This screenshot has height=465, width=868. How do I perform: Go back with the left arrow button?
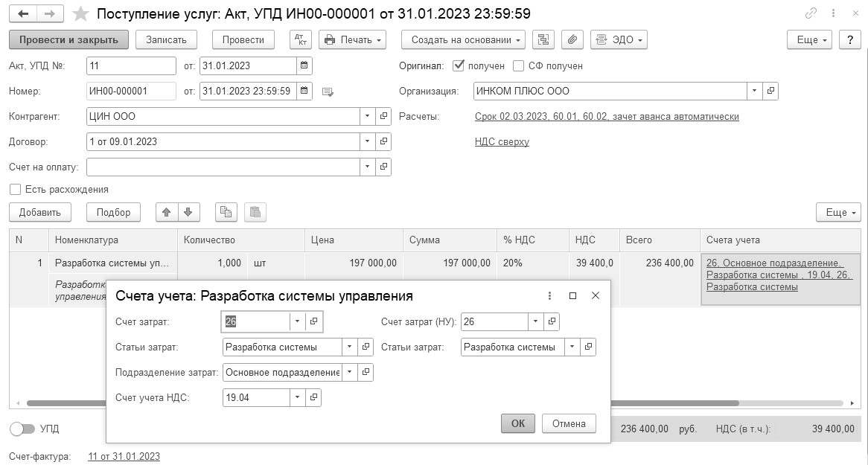(x=23, y=14)
